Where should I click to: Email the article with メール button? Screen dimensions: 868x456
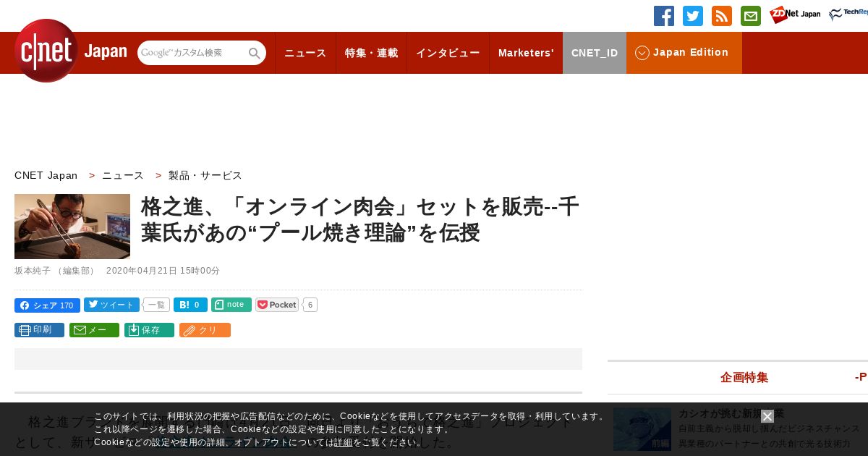(94, 330)
